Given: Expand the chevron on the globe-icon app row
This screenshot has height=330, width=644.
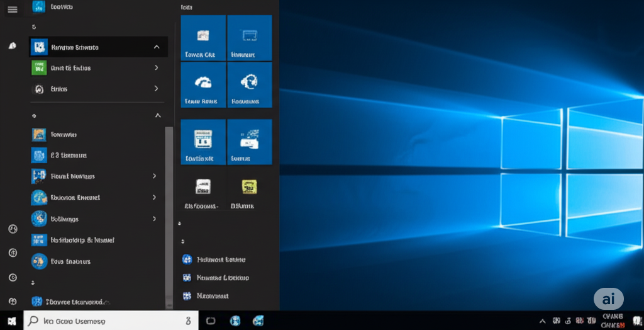Looking at the screenshot, I should [x=155, y=197].
